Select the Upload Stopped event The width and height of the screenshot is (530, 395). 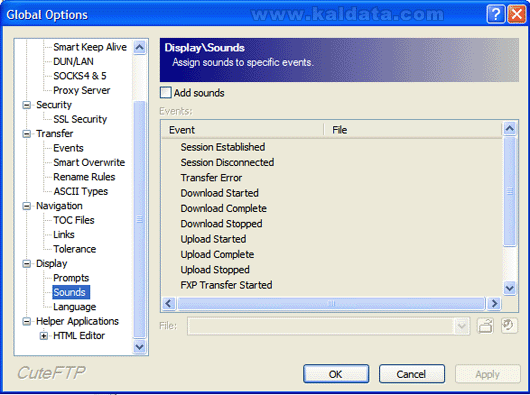pos(215,270)
